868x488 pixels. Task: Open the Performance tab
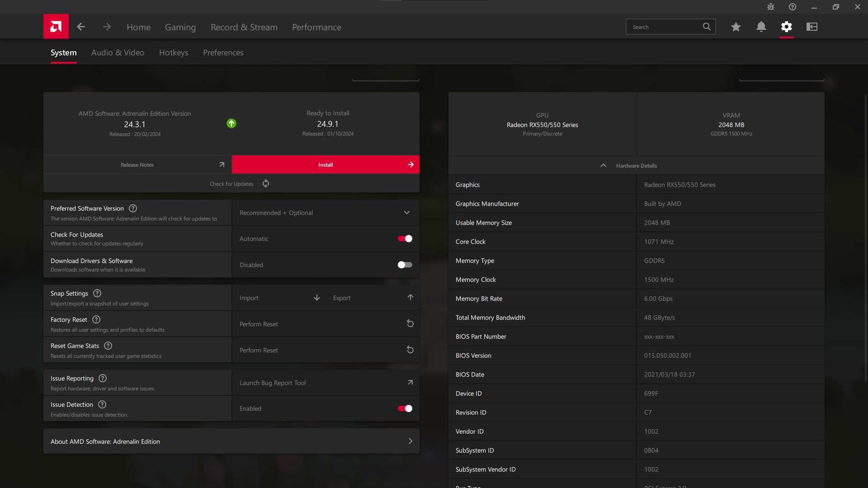(x=317, y=27)
